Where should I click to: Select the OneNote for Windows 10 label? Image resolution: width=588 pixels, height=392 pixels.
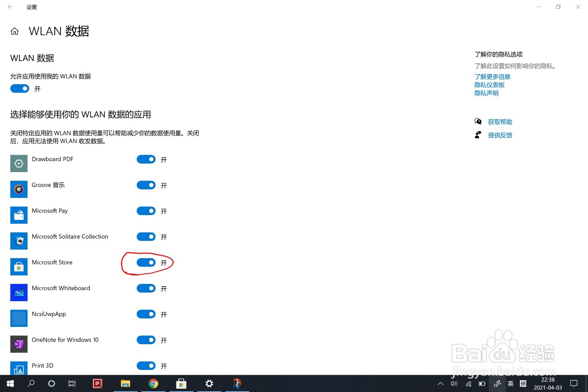pos(65,340)
